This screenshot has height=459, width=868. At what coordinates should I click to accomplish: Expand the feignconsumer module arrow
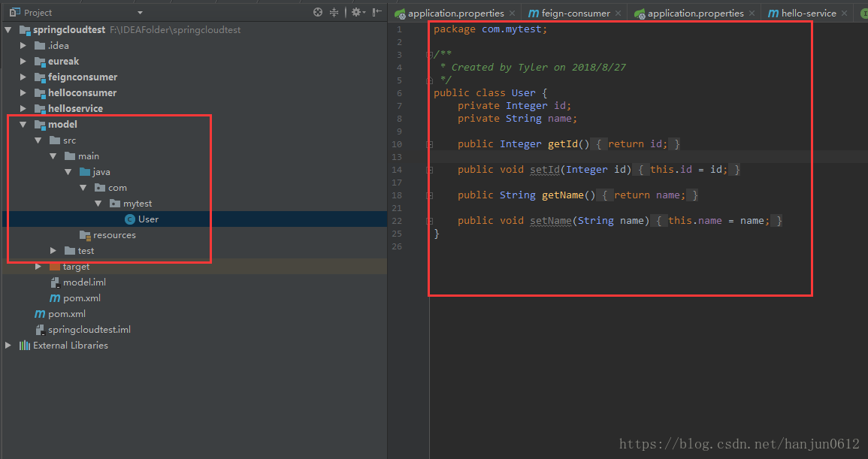click(23, 77)
